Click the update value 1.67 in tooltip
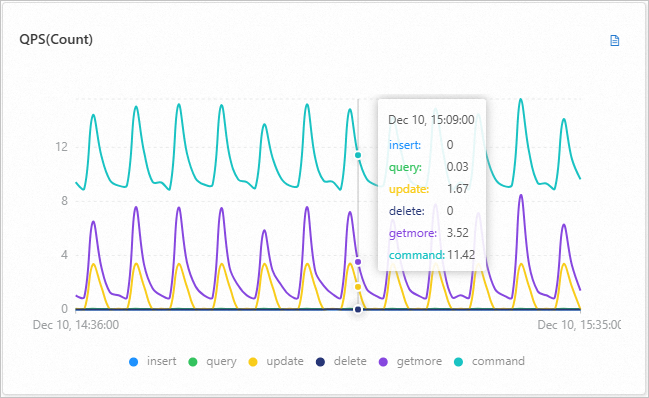Screen dimensions: 649x398 458,189
